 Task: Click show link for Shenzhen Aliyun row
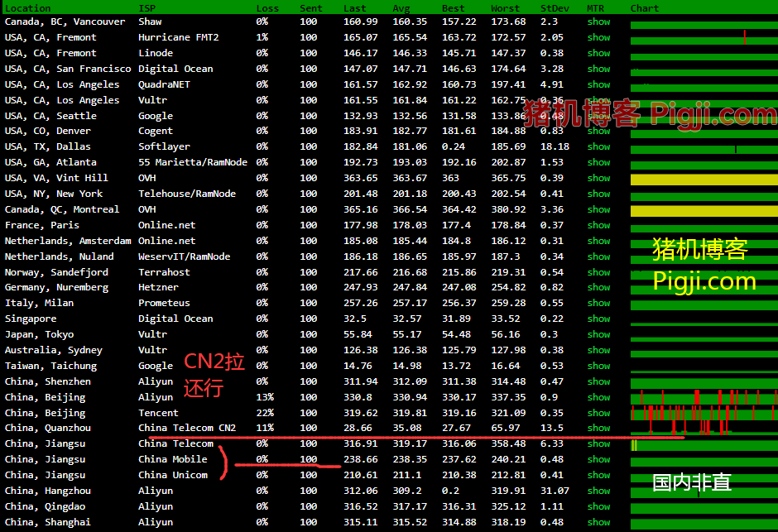[598, 381]
